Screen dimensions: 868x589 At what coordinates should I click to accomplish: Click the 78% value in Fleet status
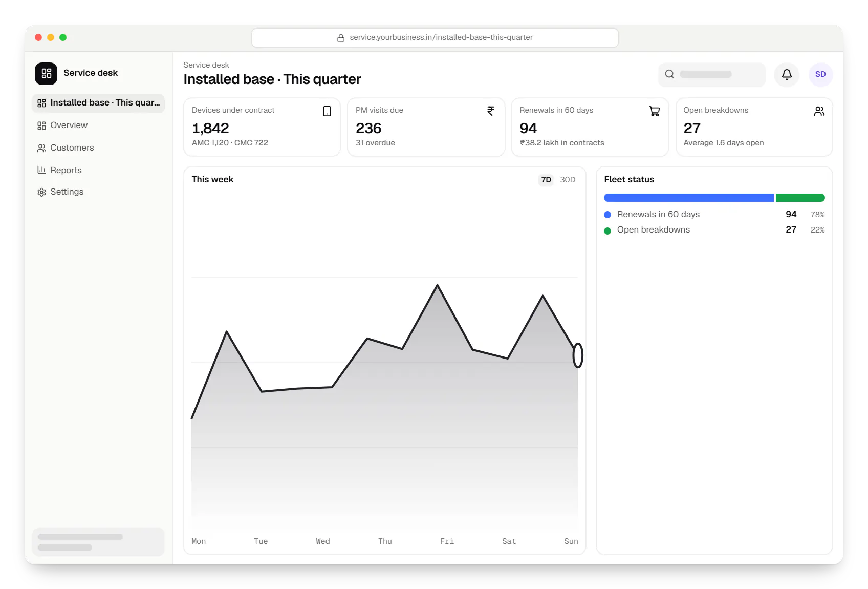click(x=817, y=215)
